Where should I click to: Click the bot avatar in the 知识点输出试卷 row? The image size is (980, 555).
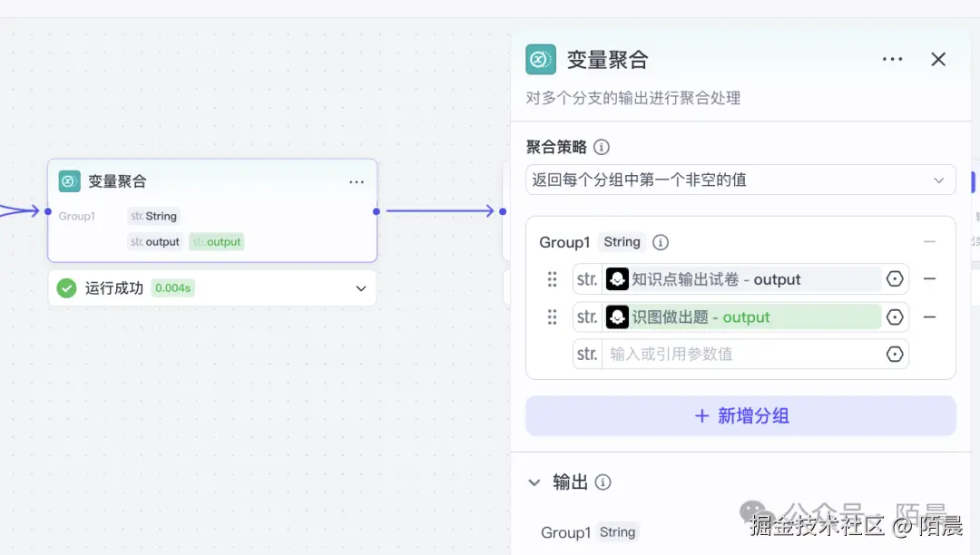[x=618, y=279]
